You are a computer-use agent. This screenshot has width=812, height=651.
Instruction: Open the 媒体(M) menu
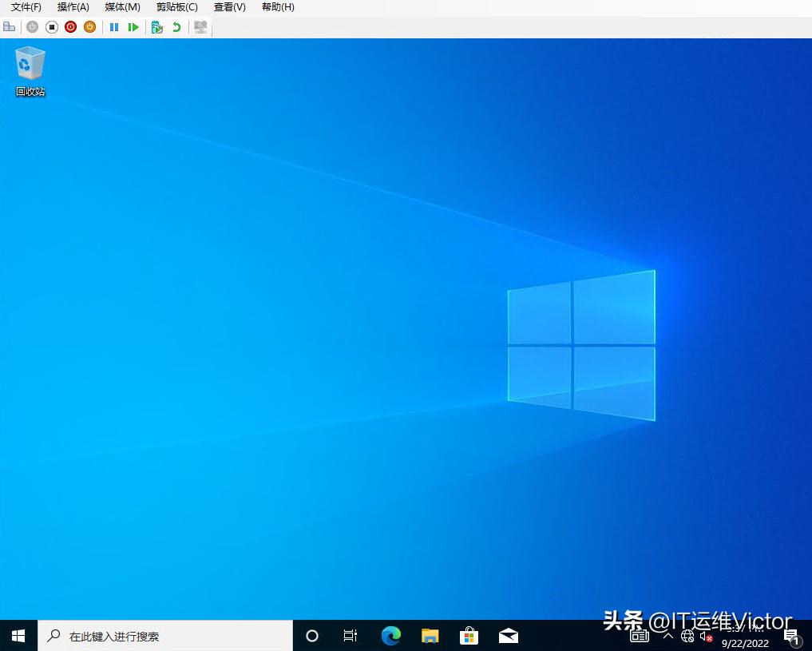pyautogui.click(x=121, y=7)
